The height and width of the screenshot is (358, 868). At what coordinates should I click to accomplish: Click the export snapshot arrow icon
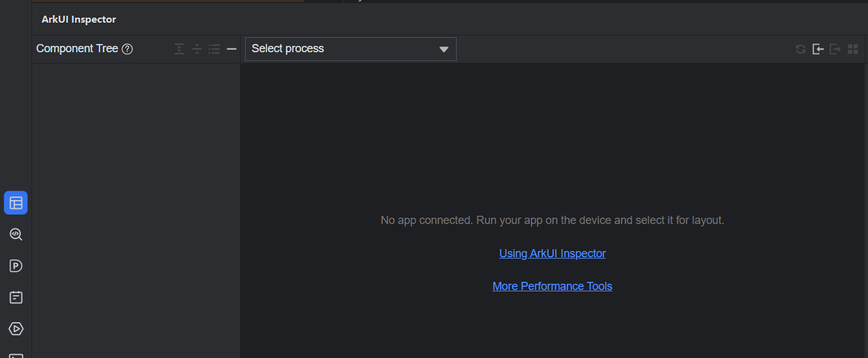click(835, 49)
